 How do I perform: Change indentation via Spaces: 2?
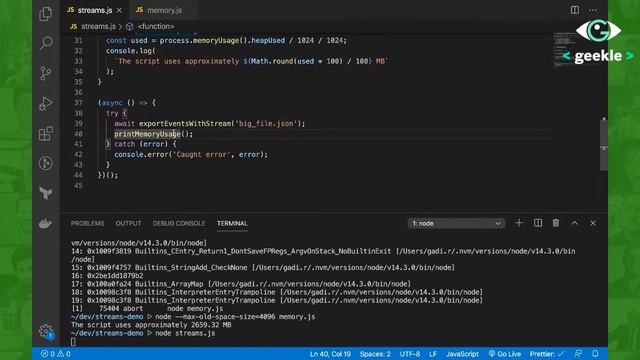tap(375, 354)
